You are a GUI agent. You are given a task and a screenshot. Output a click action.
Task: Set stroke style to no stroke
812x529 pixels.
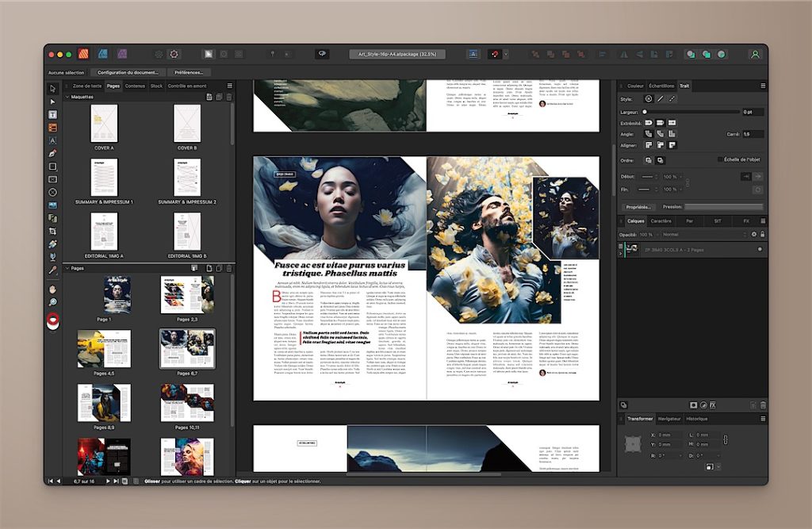coord(648,99)
